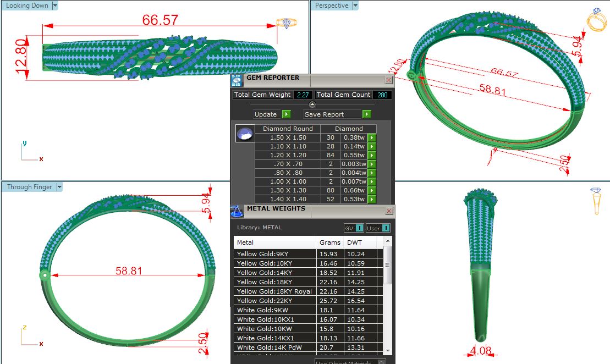
Task: Collapse Gem Reporter panel with round arrow
Action: 312,104
